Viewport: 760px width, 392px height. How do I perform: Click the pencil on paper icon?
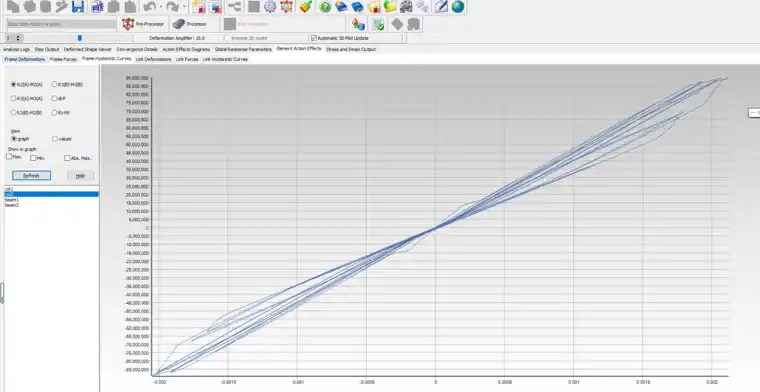click(x=441, y=6)
